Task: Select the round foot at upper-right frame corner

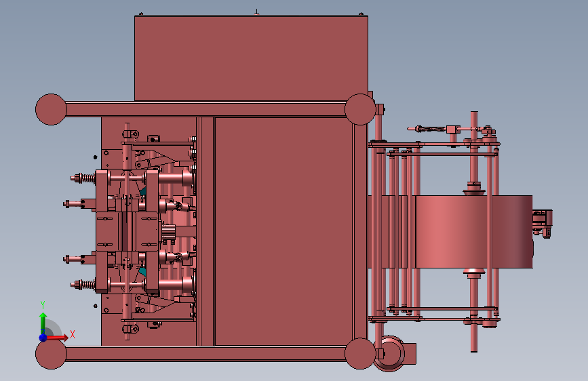Action: 360,109
